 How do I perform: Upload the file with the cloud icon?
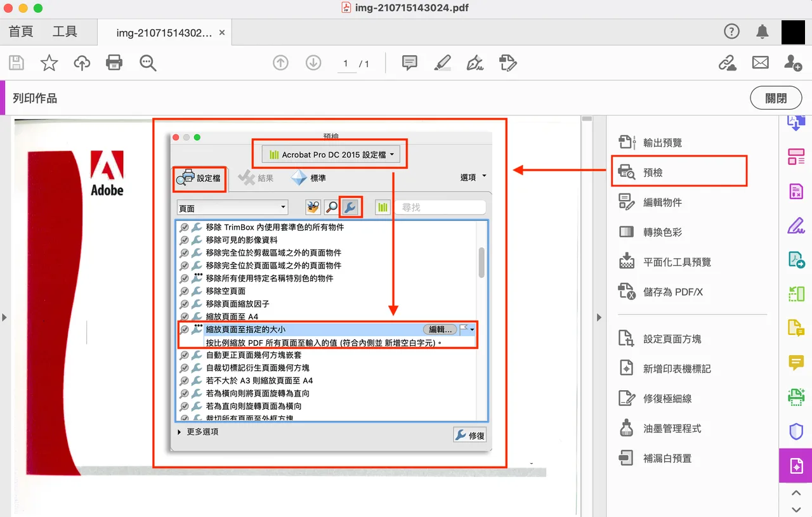[82, 63]
